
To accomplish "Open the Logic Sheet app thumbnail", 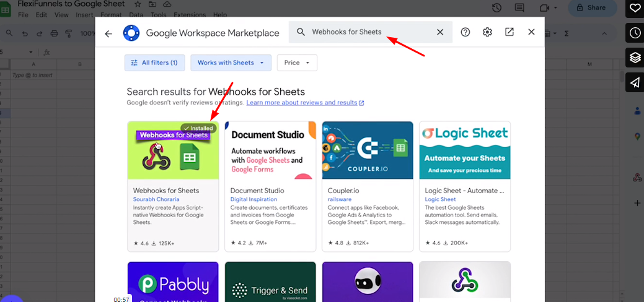I will point(465,150).
